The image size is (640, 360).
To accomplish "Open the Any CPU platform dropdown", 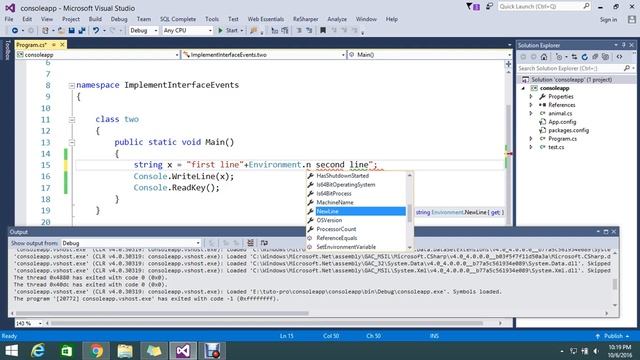I will pyautogui.click(x=188, y=31).
